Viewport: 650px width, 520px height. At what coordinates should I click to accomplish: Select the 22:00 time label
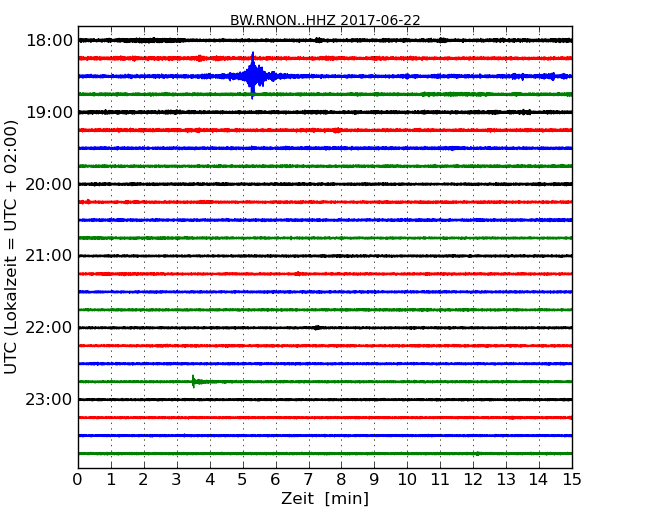pyautogui.click(x=49, y=328)
